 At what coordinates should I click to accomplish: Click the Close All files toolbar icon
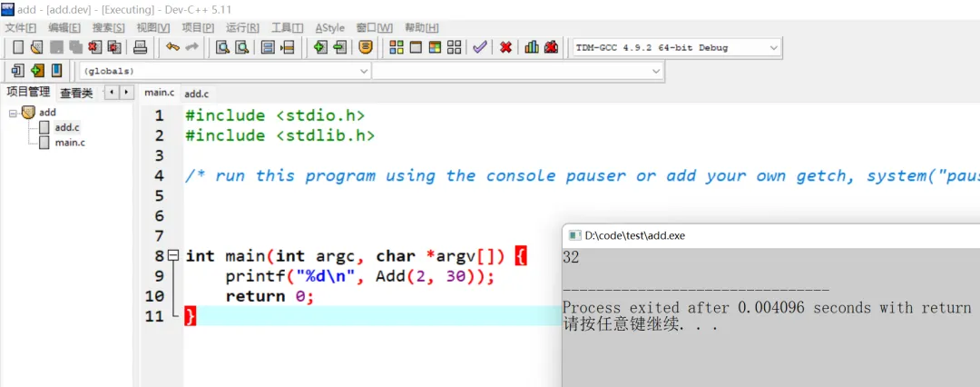[113, 47]
